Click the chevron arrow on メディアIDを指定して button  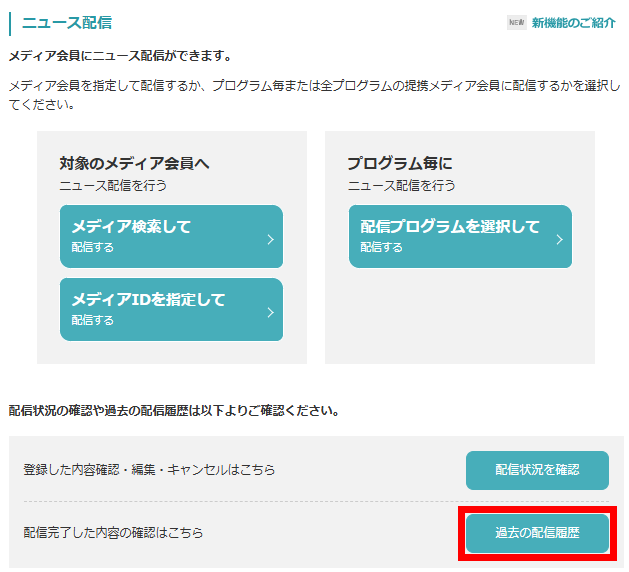(x=270, y=312)
